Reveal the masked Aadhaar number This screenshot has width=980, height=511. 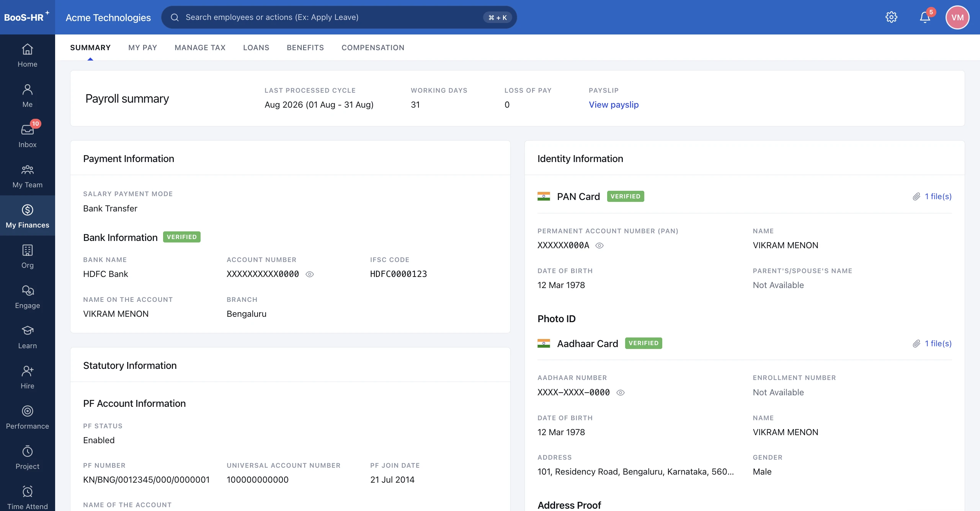point(621,393)
